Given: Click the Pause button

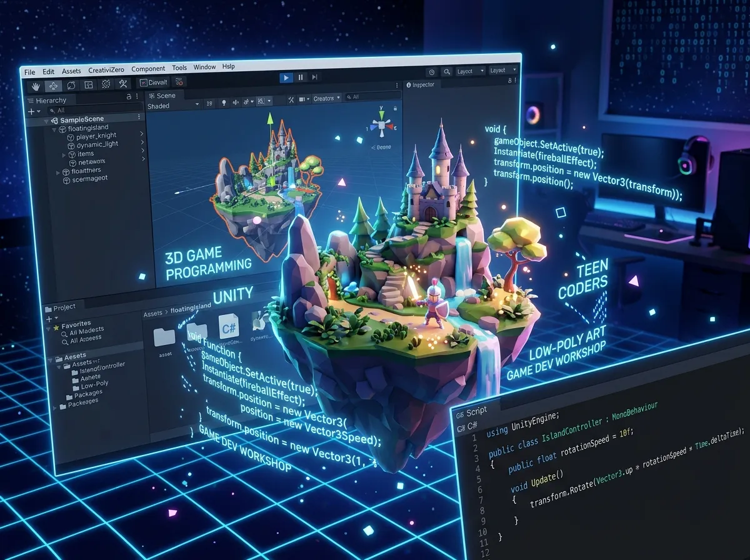Looking at the screenshot, I should [301, 77].
